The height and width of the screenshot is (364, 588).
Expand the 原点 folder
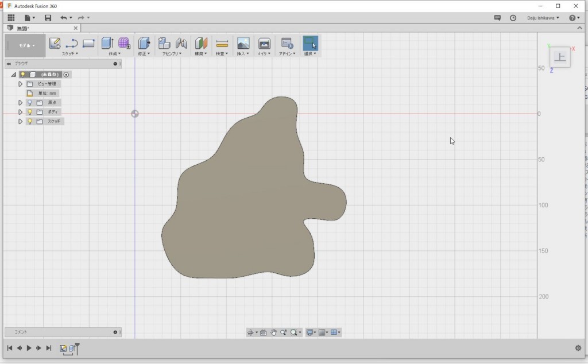[20, 102]
